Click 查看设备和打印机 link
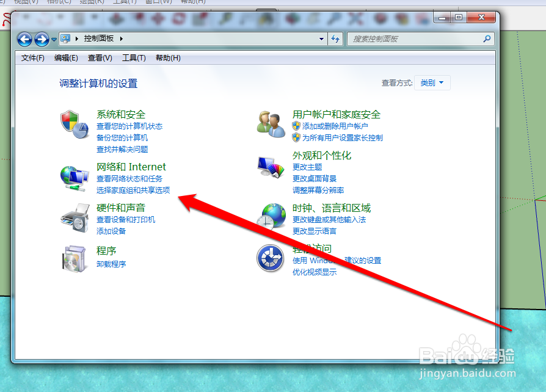This screenshot has height=392, width=546. [126, 220]
